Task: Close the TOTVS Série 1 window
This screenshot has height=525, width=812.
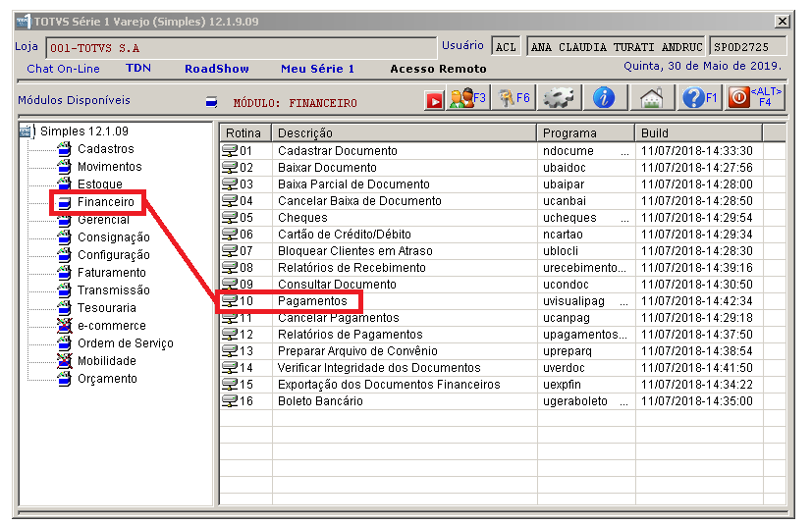Action: [782, 22]
